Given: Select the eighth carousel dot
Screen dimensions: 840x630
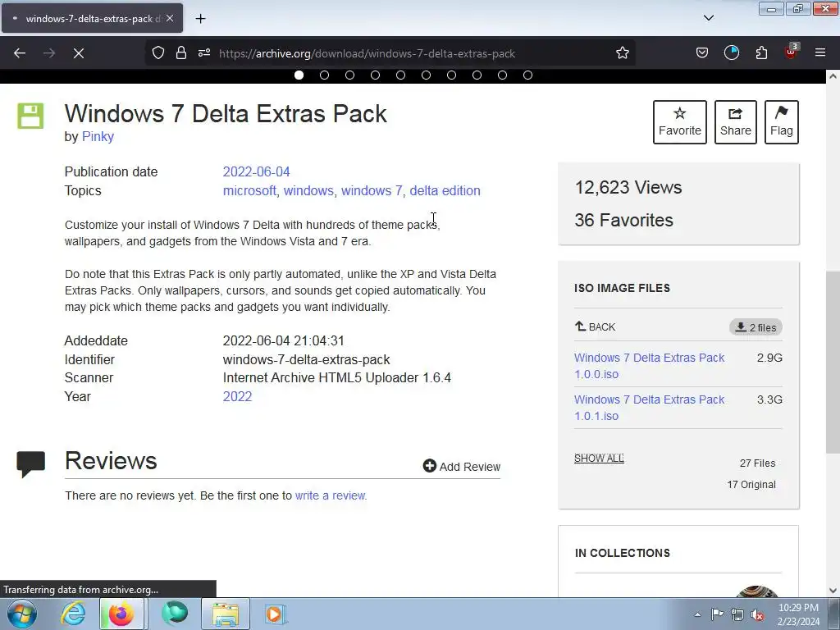Looking at the screenshot, I should point(477,75).
